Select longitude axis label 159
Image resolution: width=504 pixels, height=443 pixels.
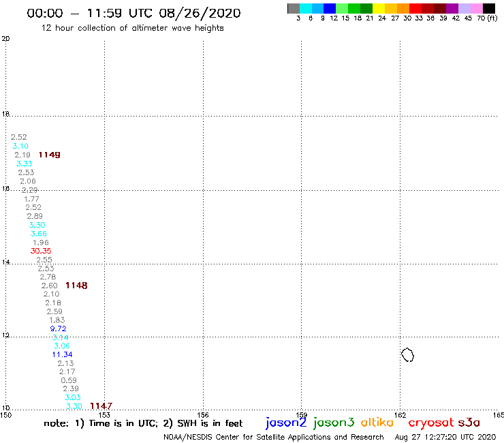[x=302, y=415]
